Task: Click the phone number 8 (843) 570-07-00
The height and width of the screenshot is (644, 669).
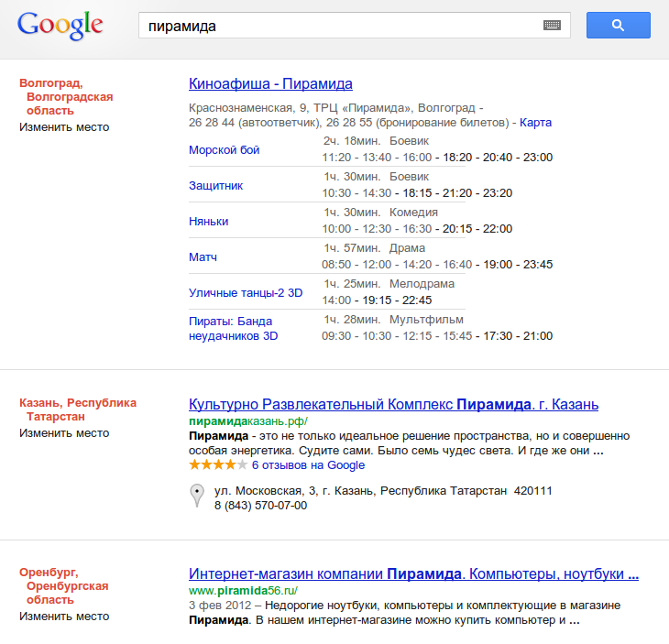Action: pos(260,506)
